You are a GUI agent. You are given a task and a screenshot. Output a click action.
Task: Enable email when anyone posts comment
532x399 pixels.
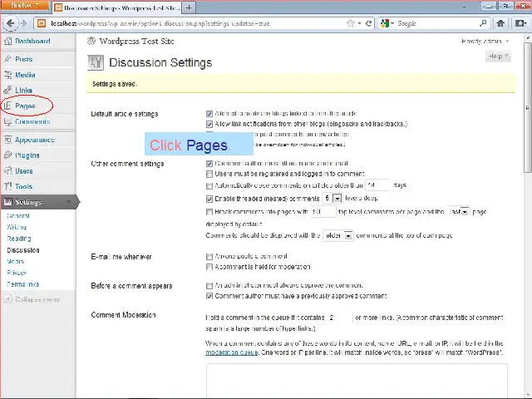pos(209,257)
